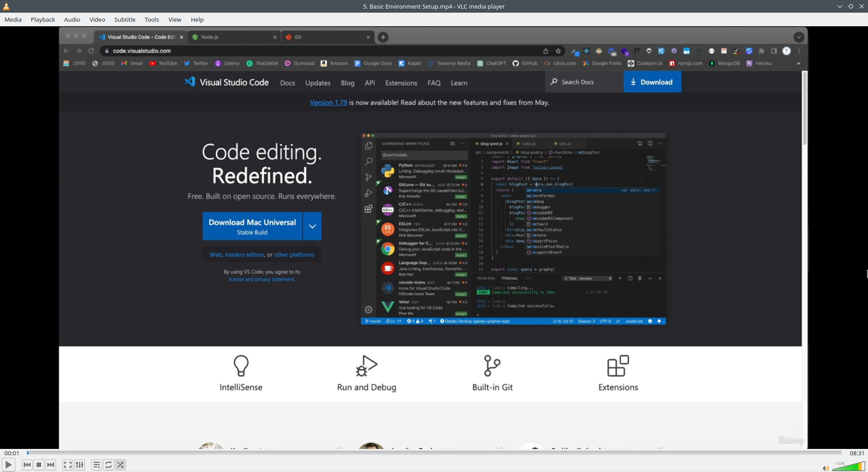Show the VLC playlist

[96, 465]
